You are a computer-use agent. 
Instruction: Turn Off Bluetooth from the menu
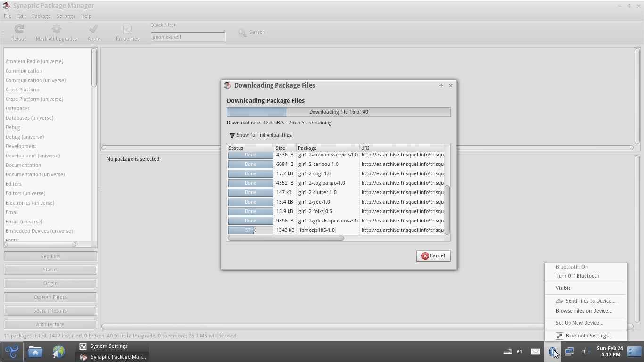click(577, 276)
